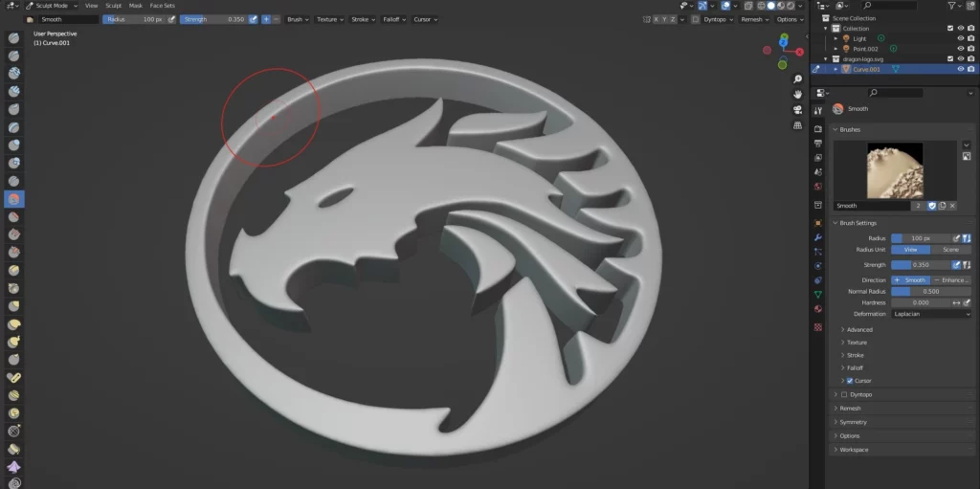
Task: Select the active Smooth brush in toolbar
Action: click(x=13, y=199)
